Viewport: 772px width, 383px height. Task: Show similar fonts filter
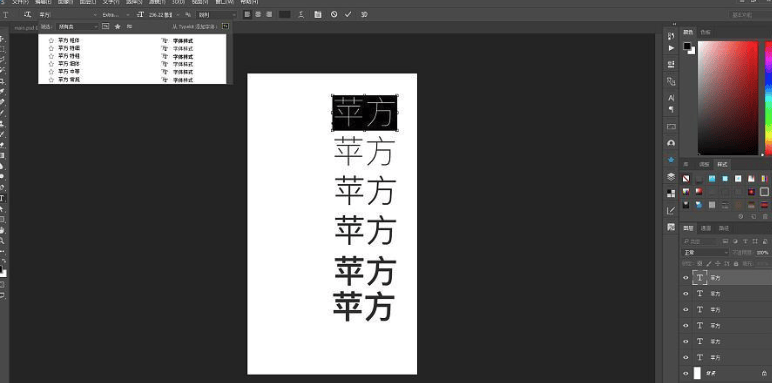(129, 27)
